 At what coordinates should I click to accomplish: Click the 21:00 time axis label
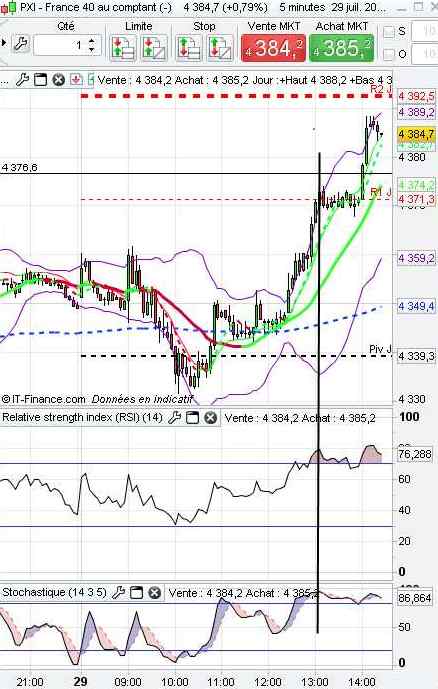pyautogui.click(x=30, y=682)
